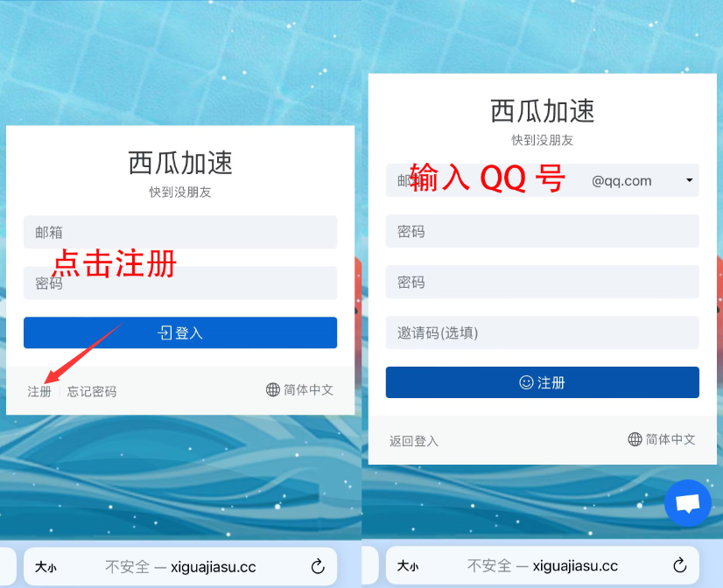The height and width of the screenshot is (588, 723).
Task: Open the blue chat bubble support icon
Action: click(x=687, y=503)
